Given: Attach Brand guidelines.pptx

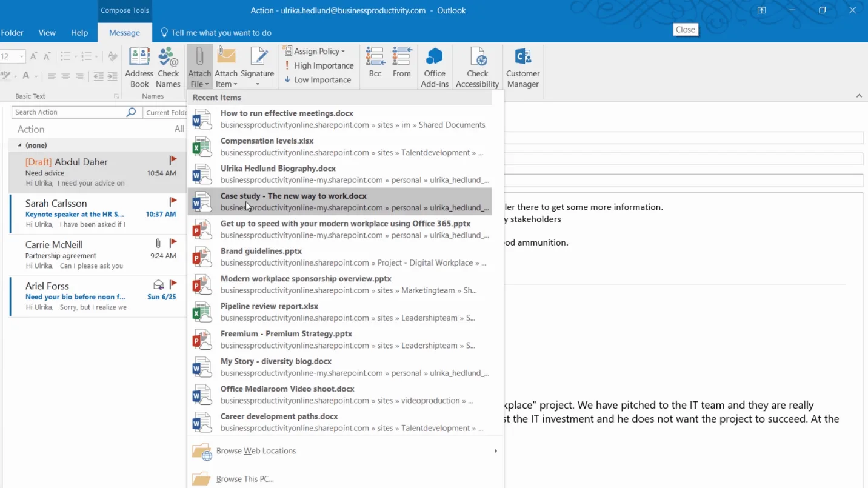Looking at the screenshot, I should pos(339,257).
